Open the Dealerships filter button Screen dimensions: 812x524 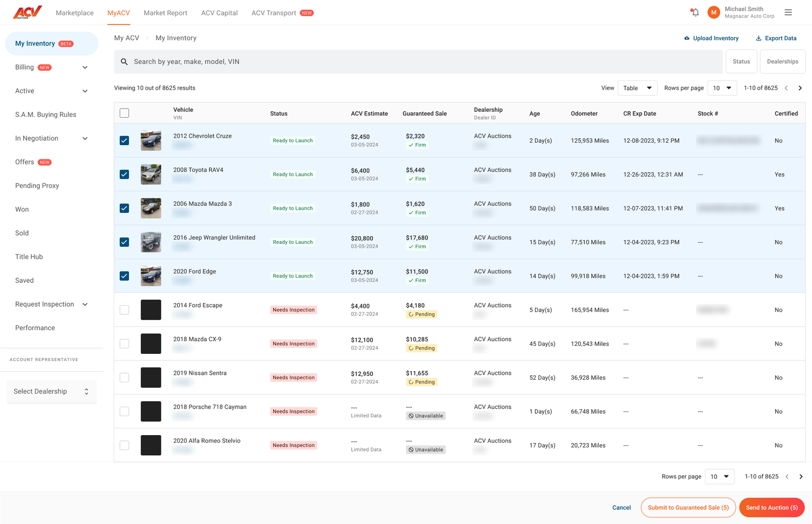click(783, 61)
